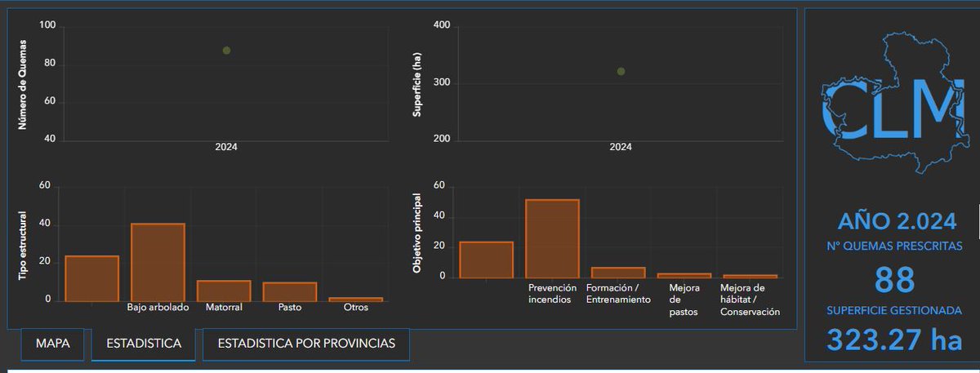
Task: Select the Mejora de pastos bar
Action: click(684, 275)
